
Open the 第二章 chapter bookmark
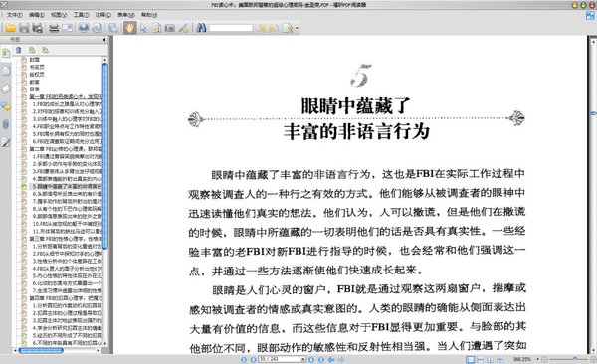[x=66, y=149]
